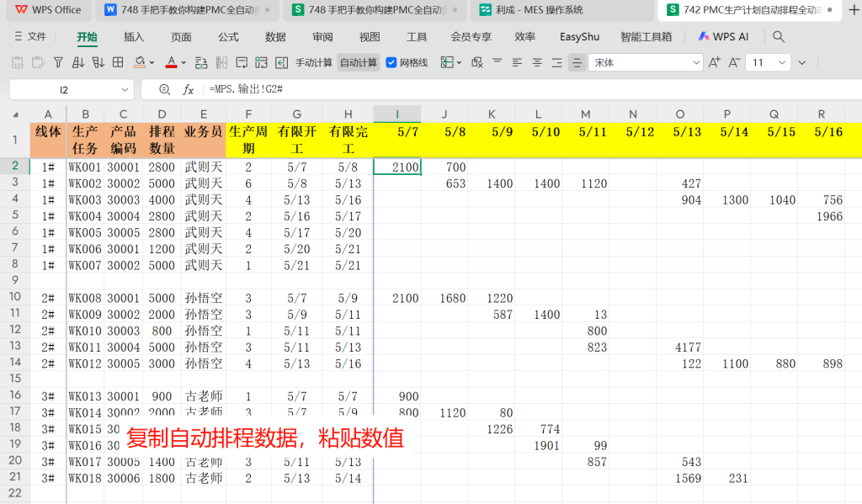Click the paste values icon

[x=18, y=62]
